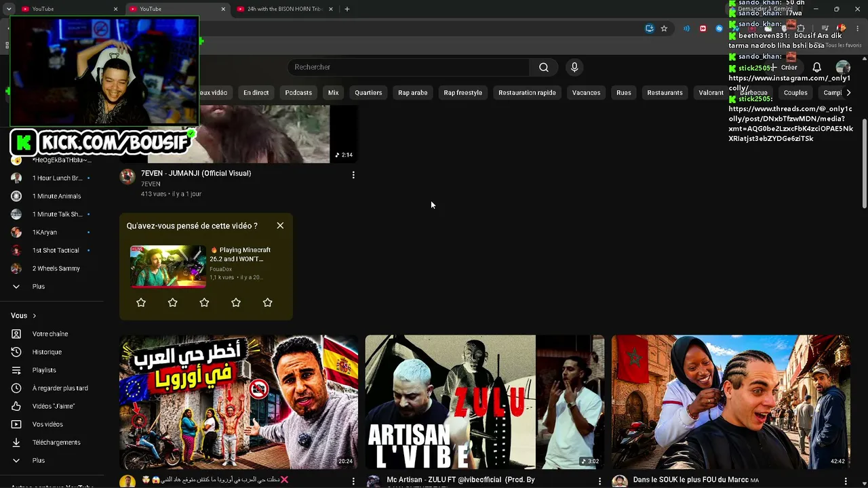Open the YouTube account avatar menu
868x488 pixels.
click(x=843, y=67)
